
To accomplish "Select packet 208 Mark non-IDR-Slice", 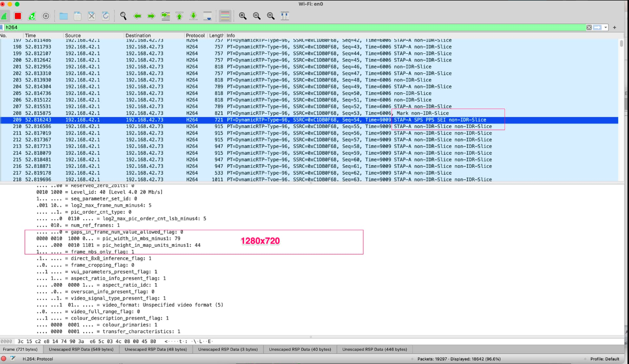I will [309, 113].
